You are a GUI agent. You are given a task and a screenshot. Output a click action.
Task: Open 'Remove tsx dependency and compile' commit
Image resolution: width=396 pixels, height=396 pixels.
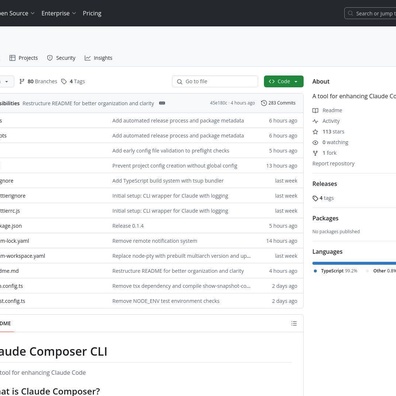(181, 286)
